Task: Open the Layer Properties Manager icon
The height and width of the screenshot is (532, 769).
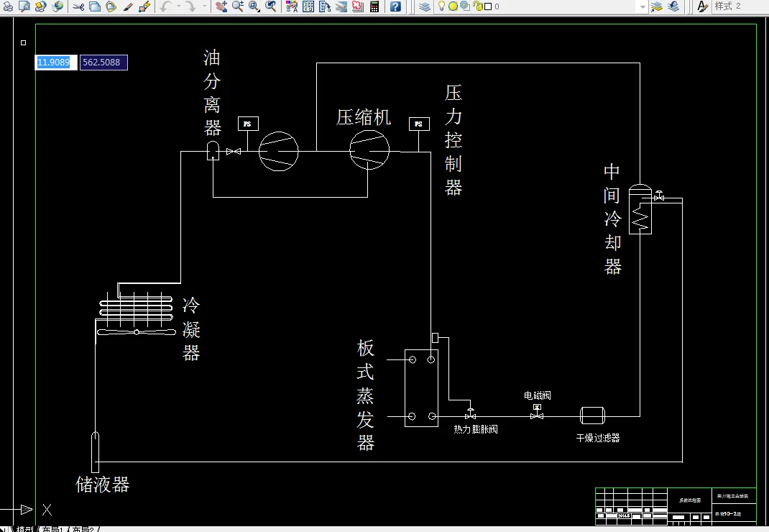Action: (x=425, y=6)
